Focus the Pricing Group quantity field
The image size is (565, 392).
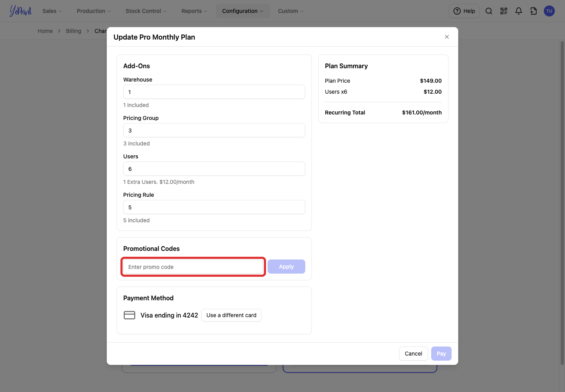pos(214,130)
